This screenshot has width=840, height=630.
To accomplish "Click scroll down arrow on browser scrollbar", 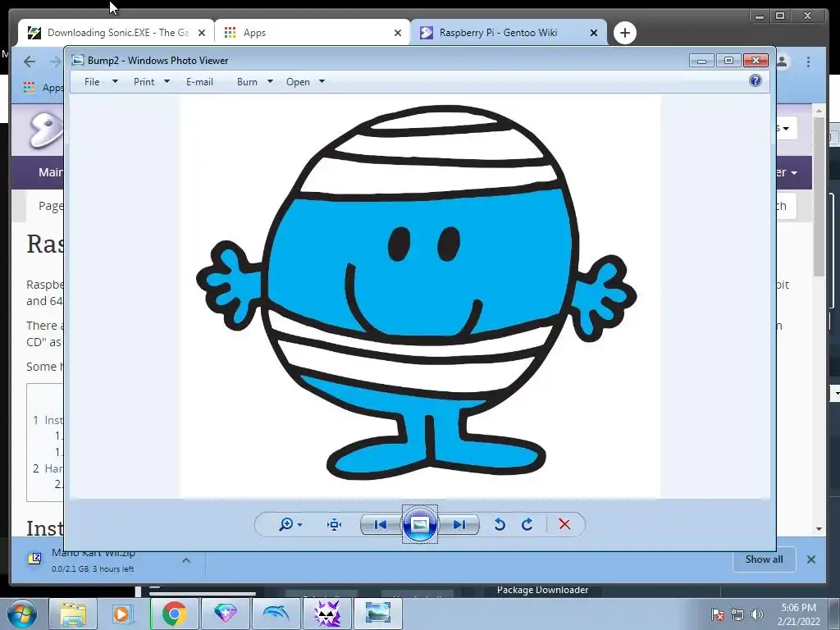I will 819,529.
